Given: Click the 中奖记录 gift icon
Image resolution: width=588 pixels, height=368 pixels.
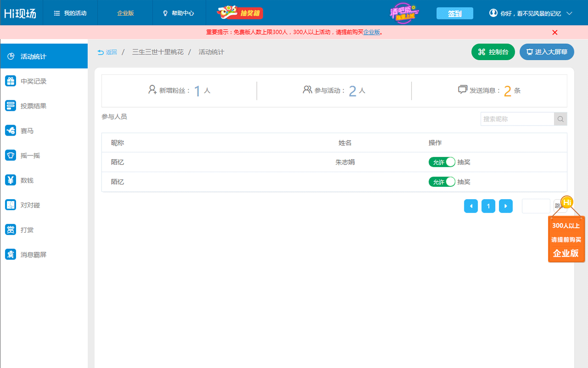Looking at the screenshot, I should [x=11, y=81].
